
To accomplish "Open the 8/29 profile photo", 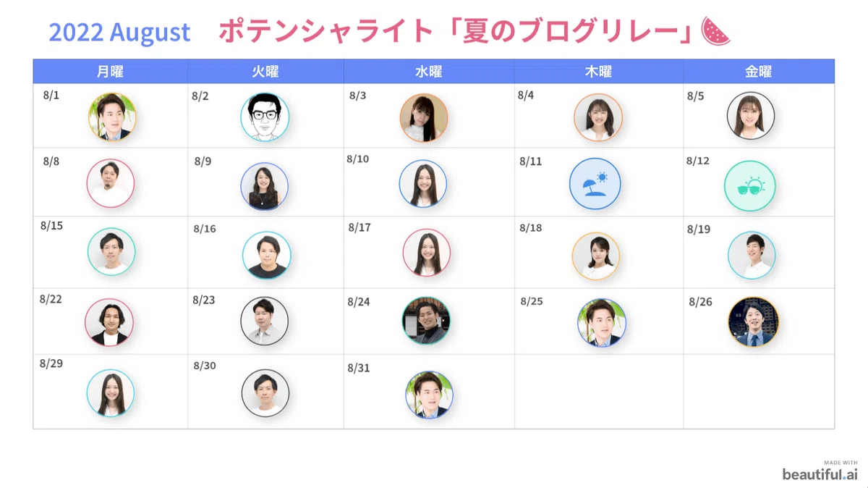I will (x=111, y=393).
